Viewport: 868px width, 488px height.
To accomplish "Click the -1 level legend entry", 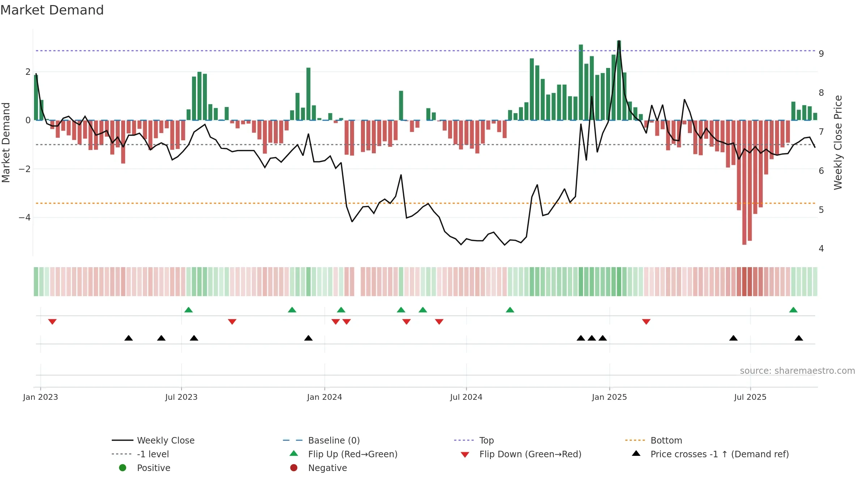I will pos(140,454).
